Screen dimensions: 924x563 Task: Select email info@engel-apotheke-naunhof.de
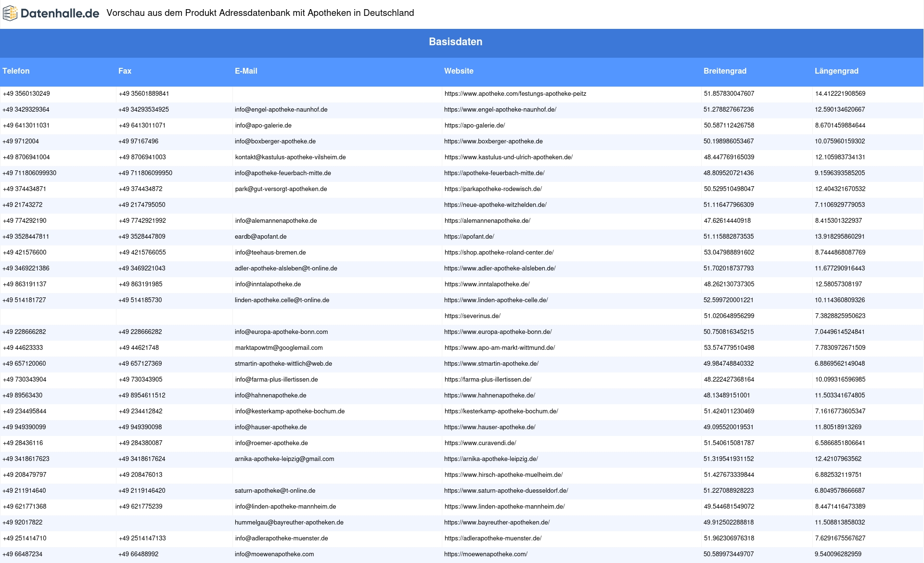pos(281,110)
